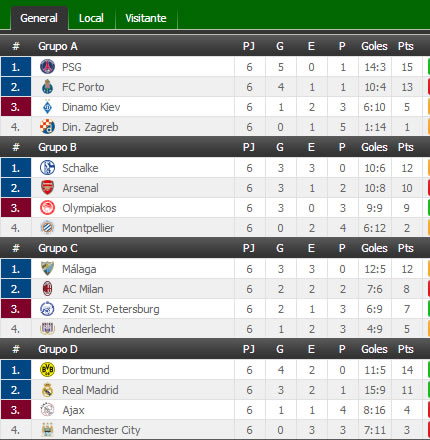This screenshot has width=430, height=440.
Task: Switch to the Visitante tab
Action: tap(146, 18)
